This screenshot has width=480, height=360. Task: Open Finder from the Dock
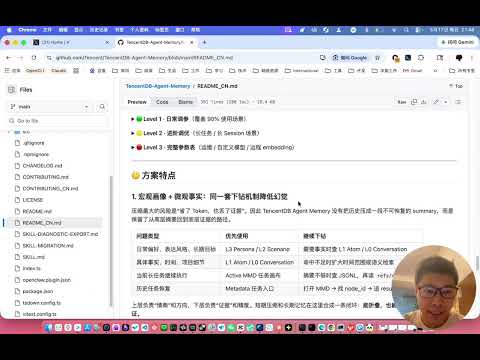(x=49, y=327)
